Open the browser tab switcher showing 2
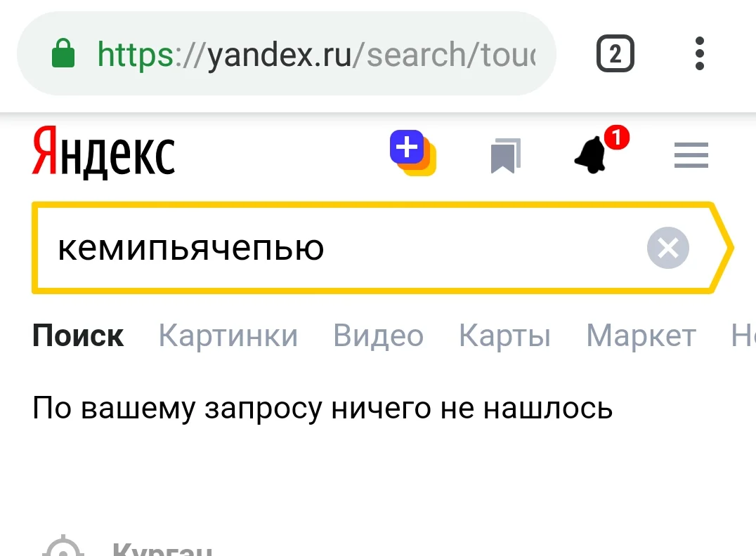Image resolution: width=756 pixels, height=556 pixels. (x=615, y=53)
